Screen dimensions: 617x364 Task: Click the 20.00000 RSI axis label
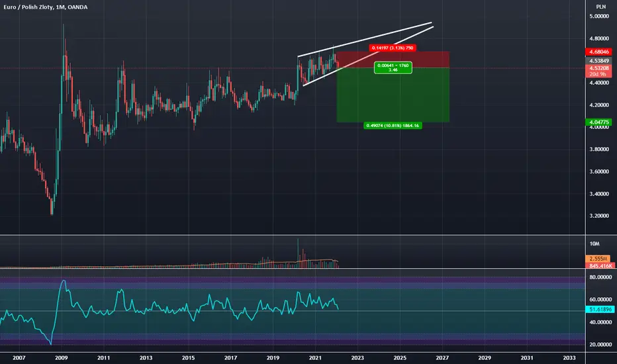click(600, 344)
